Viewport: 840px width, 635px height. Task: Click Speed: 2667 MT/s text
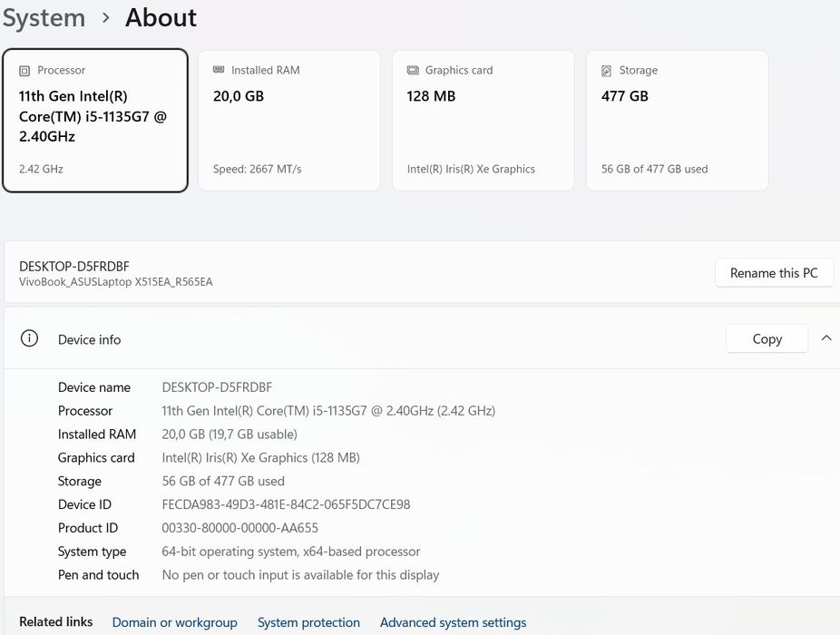coord(257,170)
